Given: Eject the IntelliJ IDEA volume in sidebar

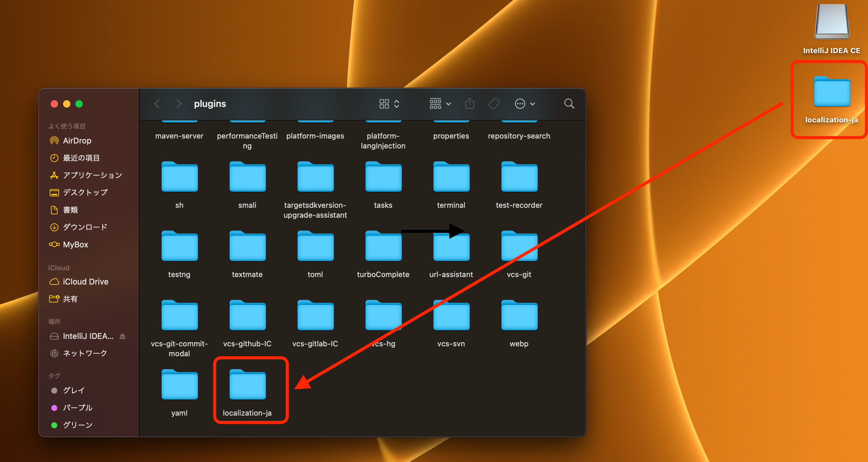Looking at the screenshot, I should (122, 336).
